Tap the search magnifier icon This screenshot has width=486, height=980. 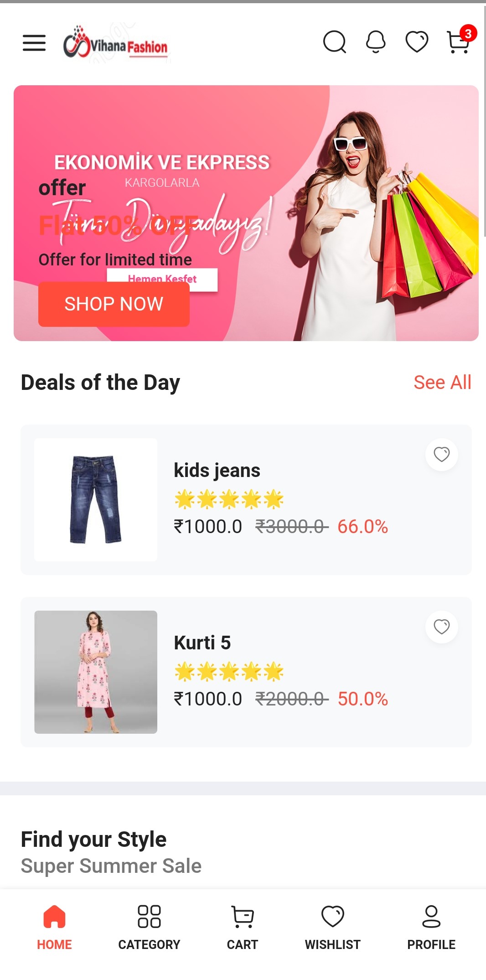click(x=335, y=42)
